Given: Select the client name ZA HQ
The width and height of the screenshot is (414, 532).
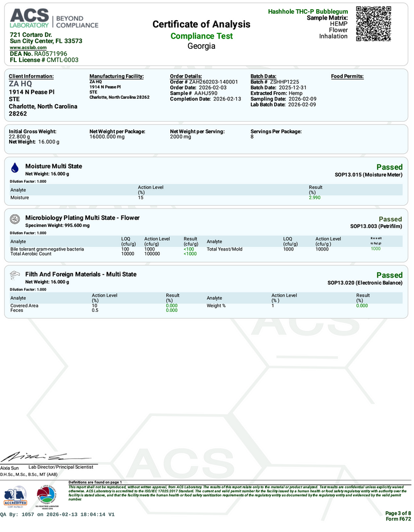Looking at the screenshot, I should click(20, 84).
